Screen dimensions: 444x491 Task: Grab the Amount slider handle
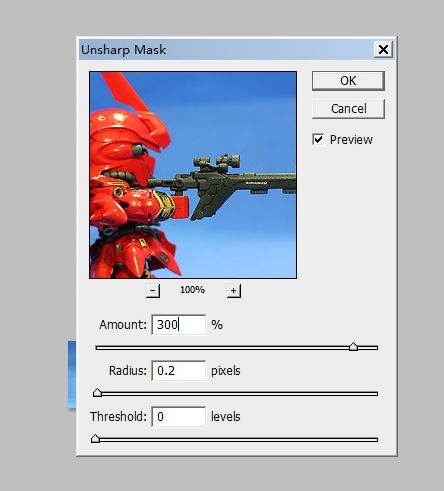pyautogui.click(x=353, y=347)
